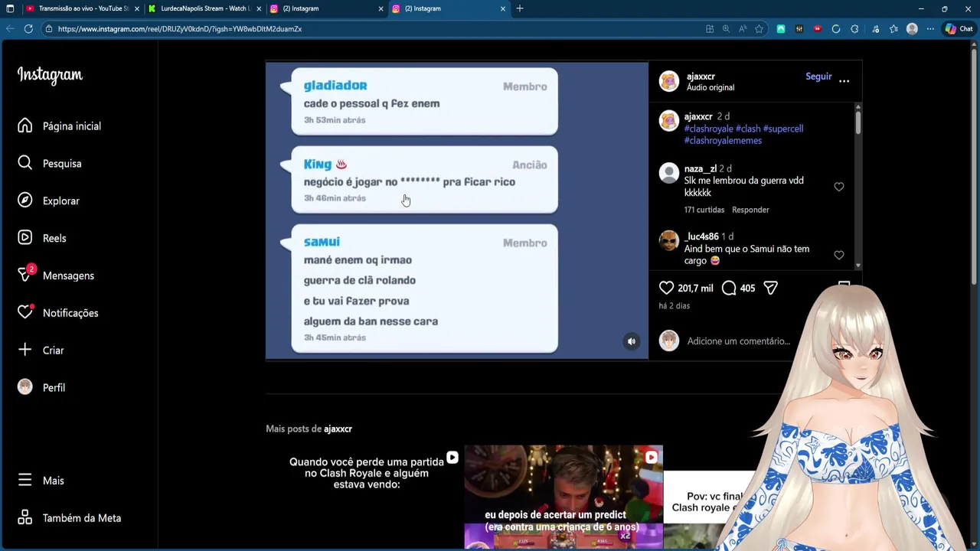This screenshot has height=551, width=980.
Task: Click Criar to make a new post
Action: coord(54,350)
